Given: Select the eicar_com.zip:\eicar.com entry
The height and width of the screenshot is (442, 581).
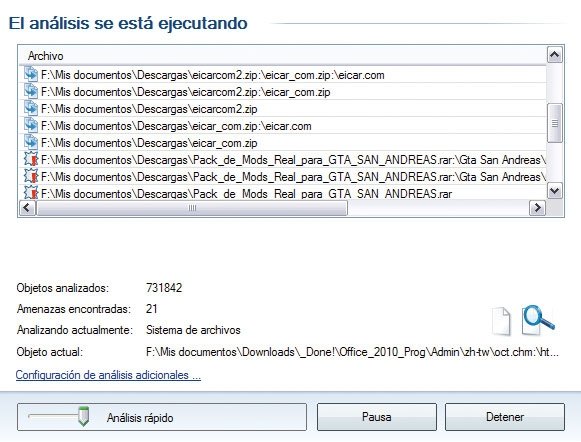Looking at the screenshot, I should tap(283, 126).
